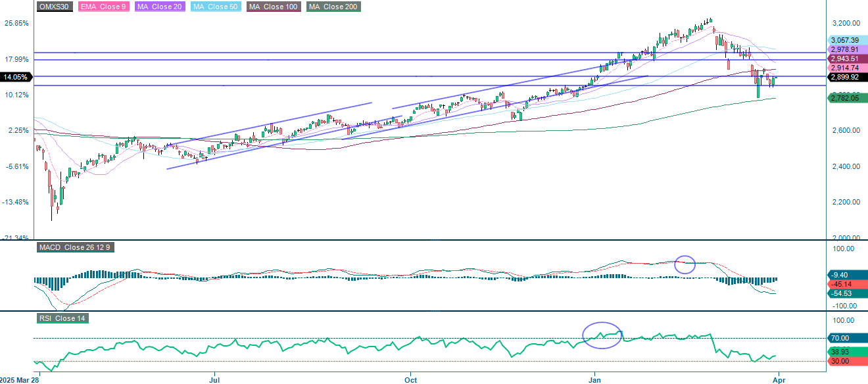Click the RSI 70.00 level tag
This screenshot has width=868, height=384.
tap(847, 338)
